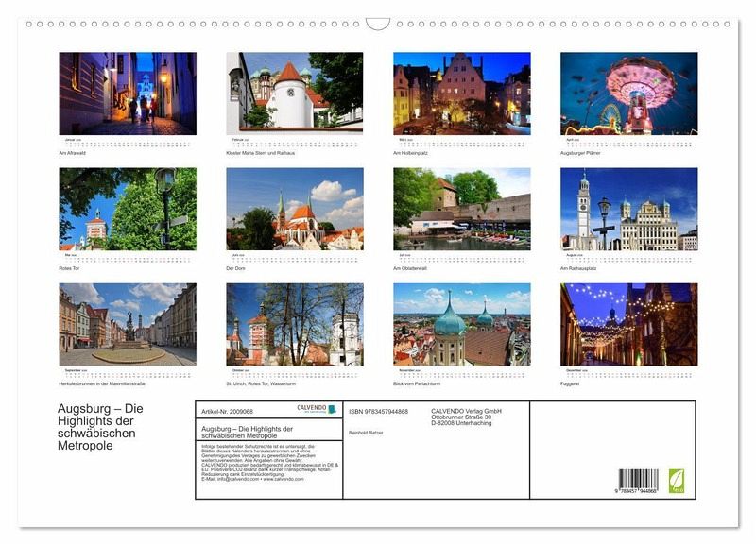756x545 pixels.
Task: Open the Am Rathausplatz town hall photo
Action: (x=629, y=209)
